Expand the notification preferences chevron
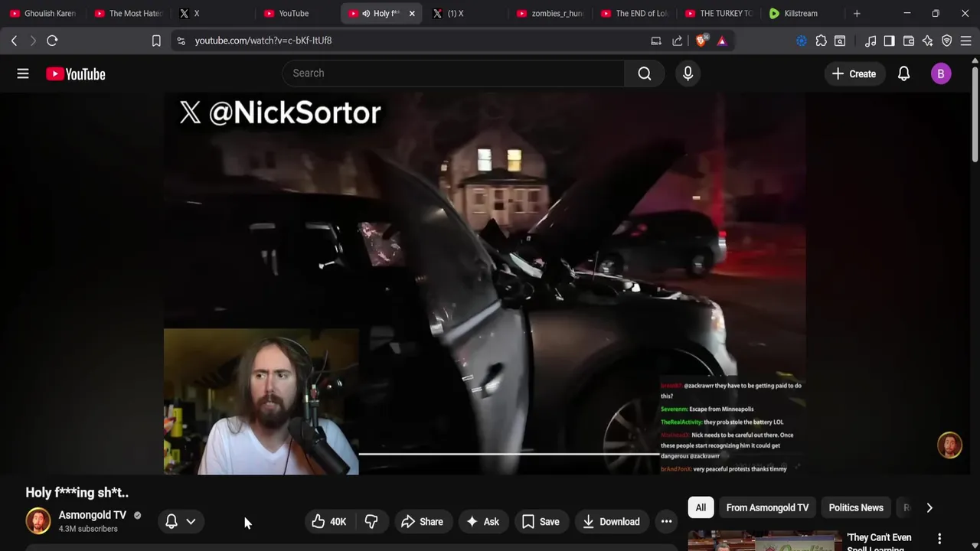The height and width of the screenshot is (551, 980). point(191,522)
